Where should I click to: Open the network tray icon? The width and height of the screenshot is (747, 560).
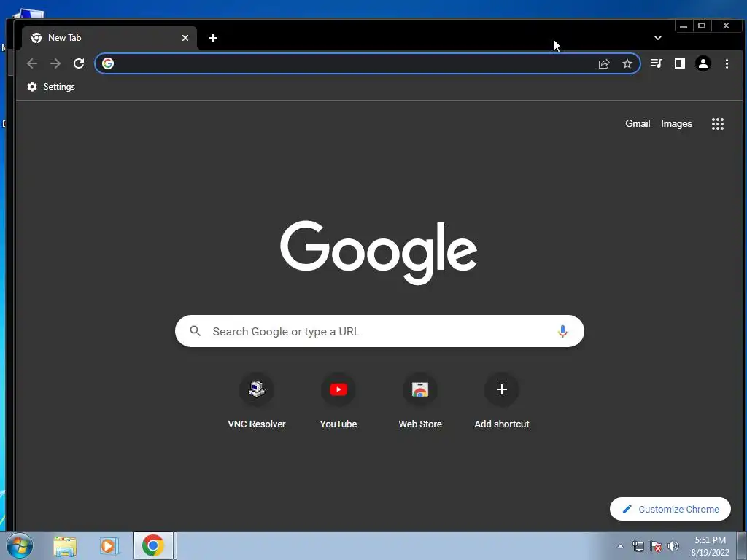[638, 546]
